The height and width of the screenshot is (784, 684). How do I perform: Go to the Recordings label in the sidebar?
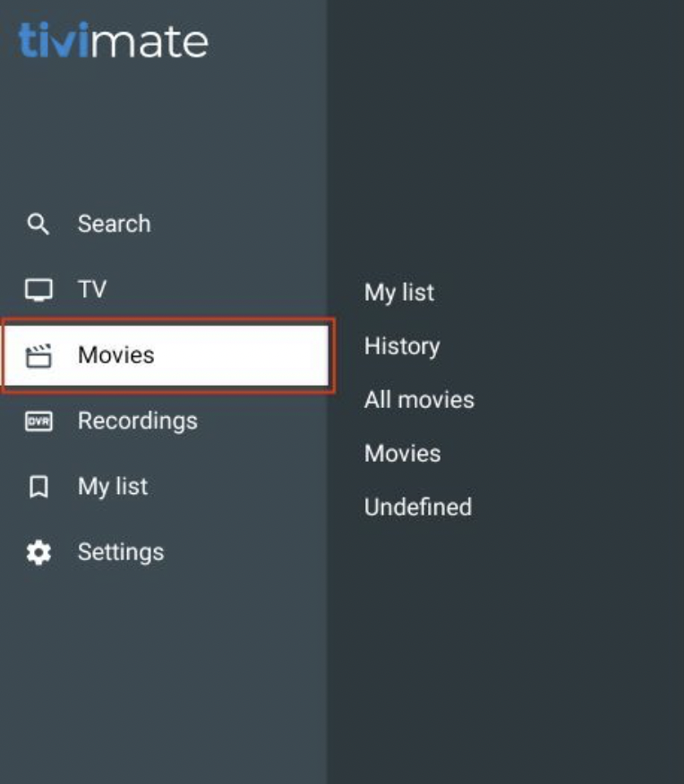[x=137, y=421]
